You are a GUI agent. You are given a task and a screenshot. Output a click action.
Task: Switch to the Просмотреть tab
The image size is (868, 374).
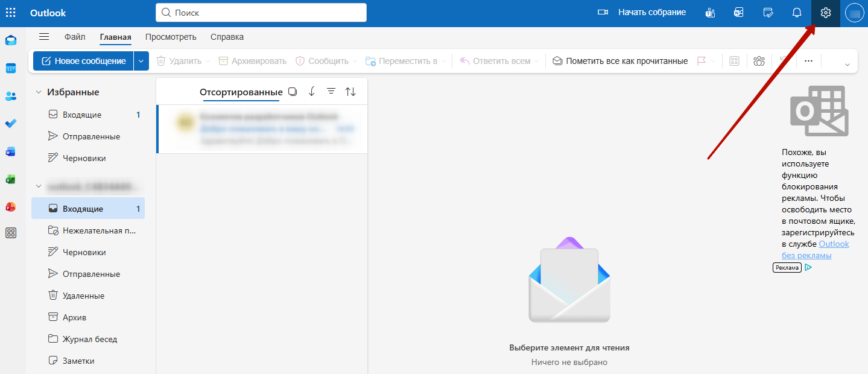(171, 37)
